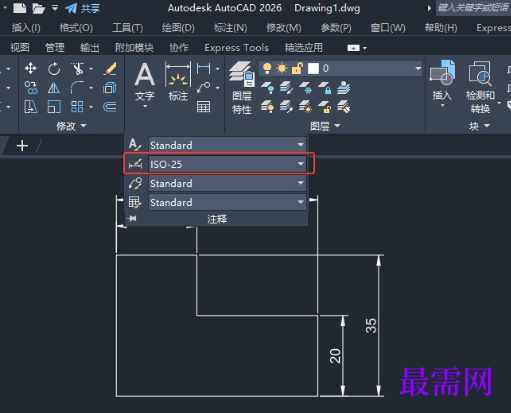Image resolution: width=511 pixels, height=413 pixels.
Task: Toggle layer lock padlock icon
Action: point(297,69)
